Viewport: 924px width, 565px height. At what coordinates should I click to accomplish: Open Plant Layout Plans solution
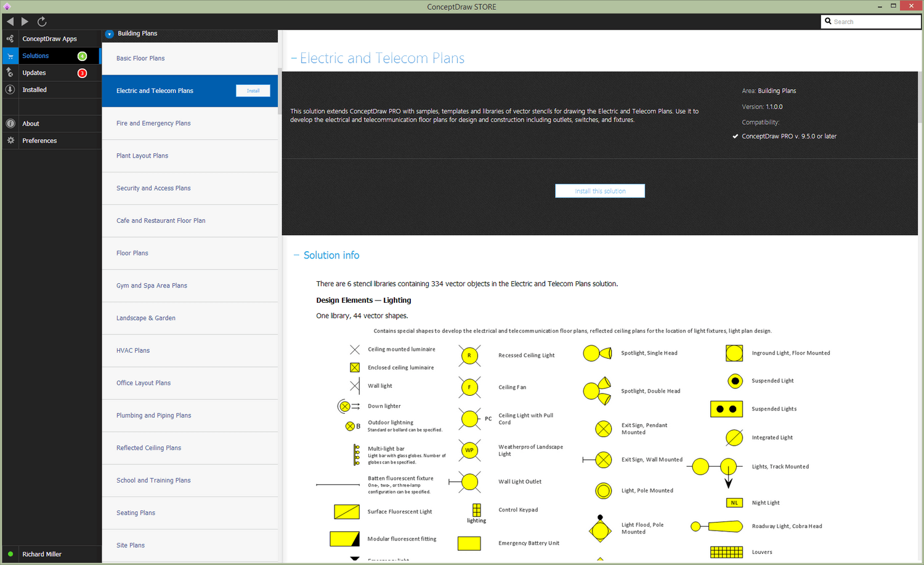190,156
